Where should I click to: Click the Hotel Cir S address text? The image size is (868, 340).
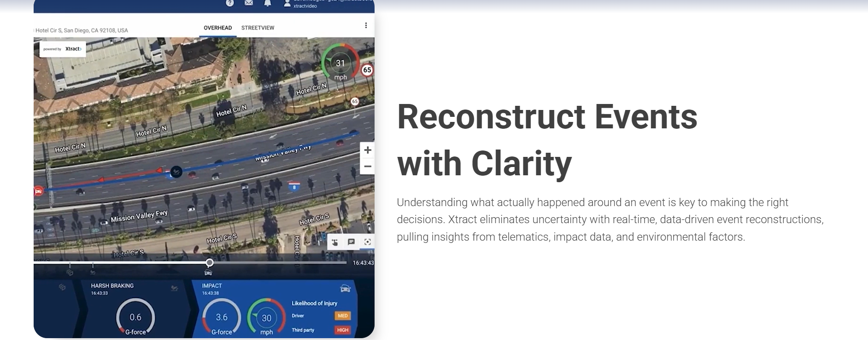pos(81,30)
